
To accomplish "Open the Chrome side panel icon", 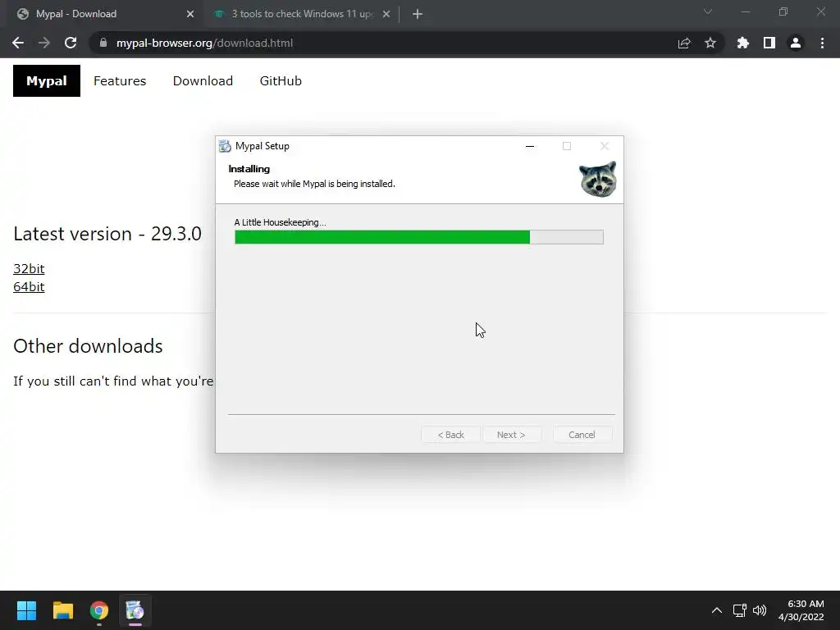I will (x=769, y=43).
